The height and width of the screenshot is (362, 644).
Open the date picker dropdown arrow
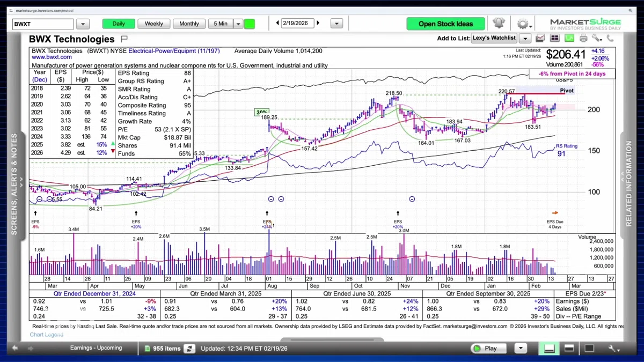336,24
